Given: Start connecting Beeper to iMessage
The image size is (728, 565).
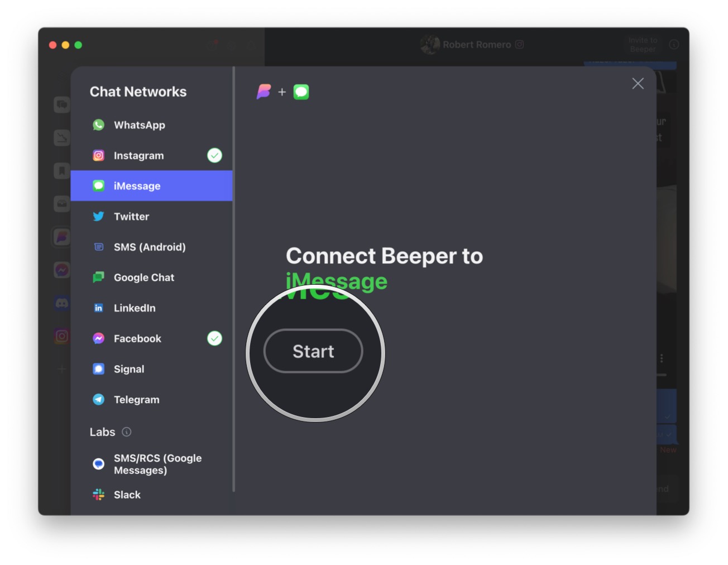Looking at the screenshot, I should 313,351.
